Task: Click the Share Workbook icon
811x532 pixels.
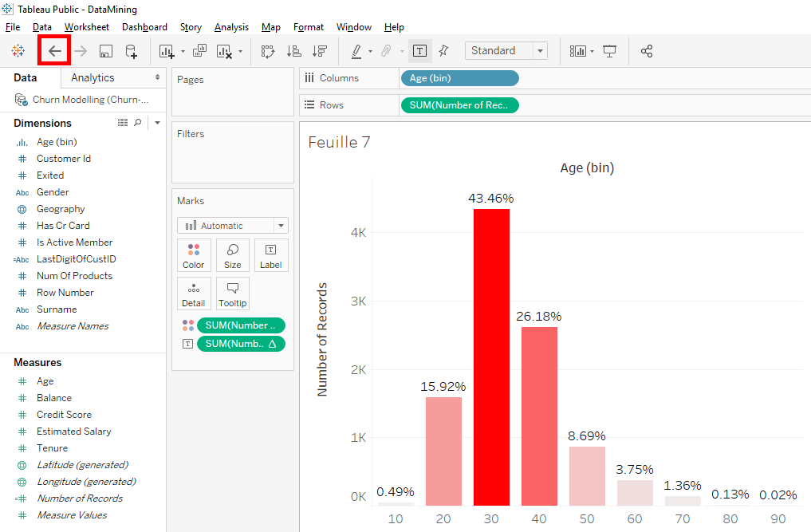Action: (x=647, y=50)
